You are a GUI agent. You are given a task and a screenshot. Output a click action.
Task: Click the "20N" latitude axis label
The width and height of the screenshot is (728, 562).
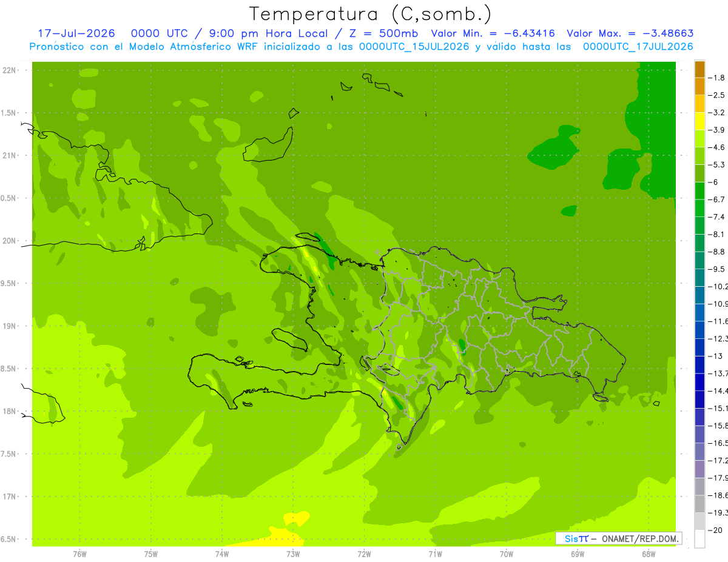pyautogui.click(x=9, y=241)
